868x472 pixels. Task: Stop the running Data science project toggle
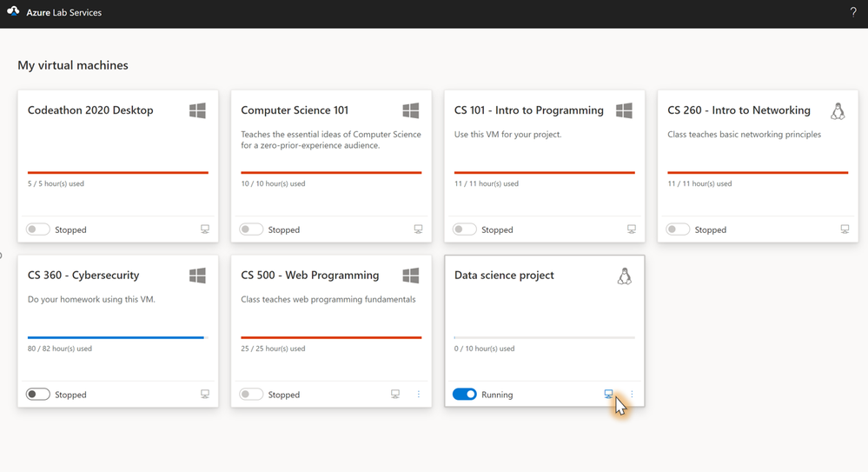465,395
